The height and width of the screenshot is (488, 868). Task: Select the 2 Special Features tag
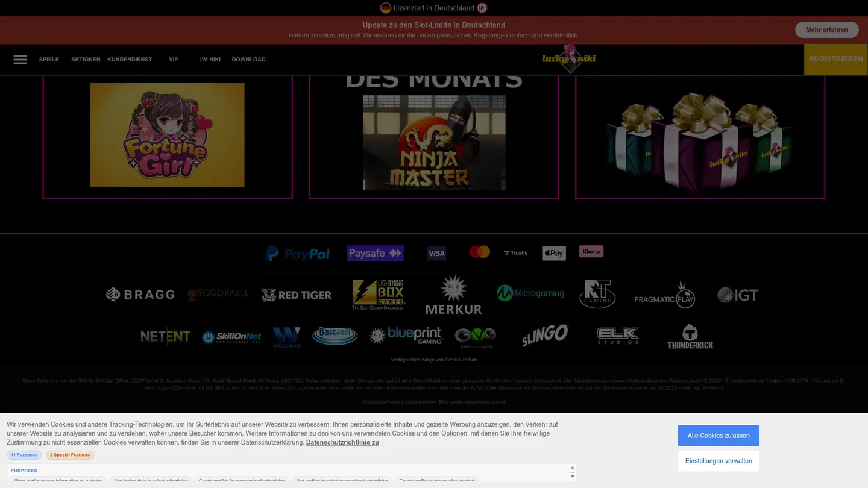pos(70,455)
